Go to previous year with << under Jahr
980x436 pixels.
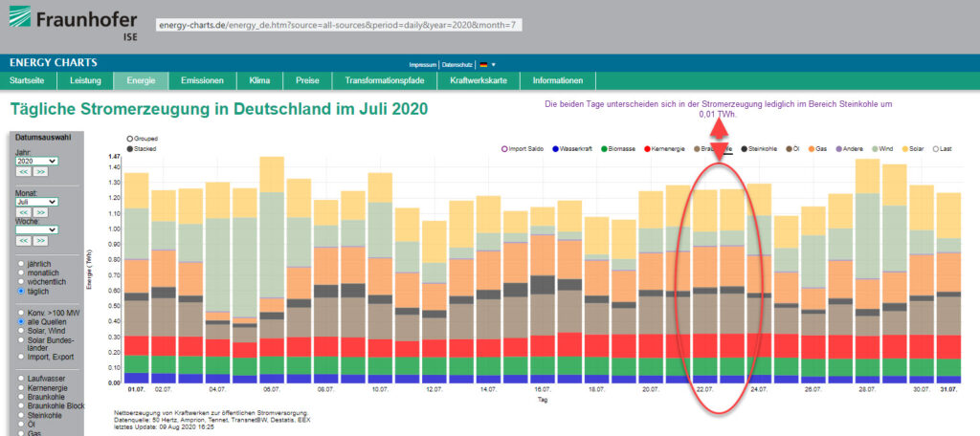tap(23, 172)
